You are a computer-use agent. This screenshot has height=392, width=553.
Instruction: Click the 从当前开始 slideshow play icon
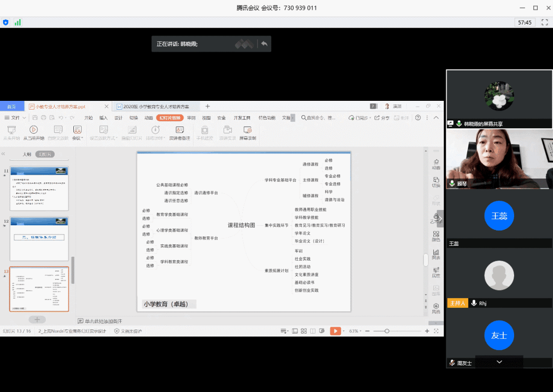point(33,130)
